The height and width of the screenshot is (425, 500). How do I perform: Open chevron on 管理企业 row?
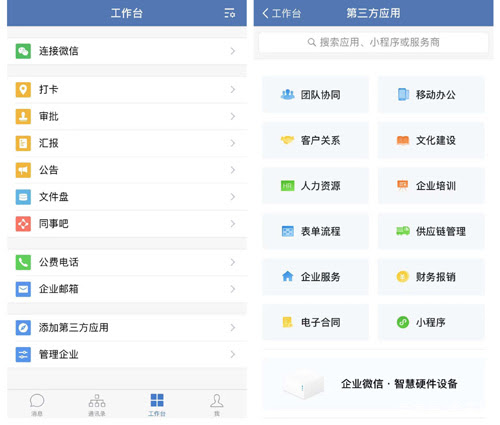click(x=233, y=354)
